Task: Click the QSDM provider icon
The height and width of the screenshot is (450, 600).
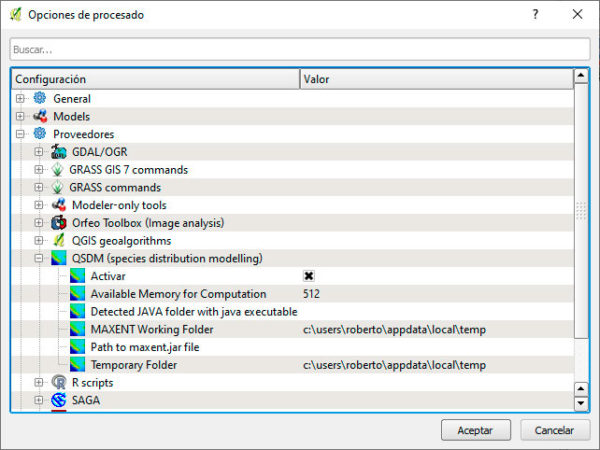Action: pyautogui.click(x=59, y=258)
